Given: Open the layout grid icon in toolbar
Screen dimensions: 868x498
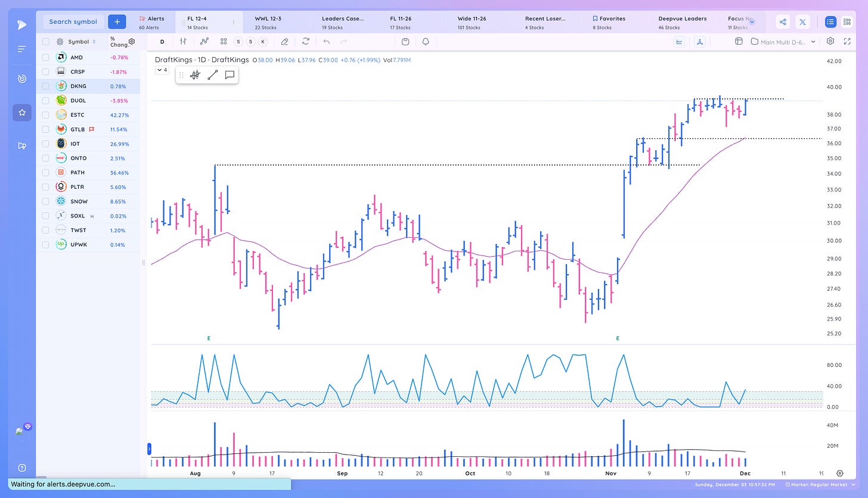Looking at the screenshot, I should click(x=223, y=42).
